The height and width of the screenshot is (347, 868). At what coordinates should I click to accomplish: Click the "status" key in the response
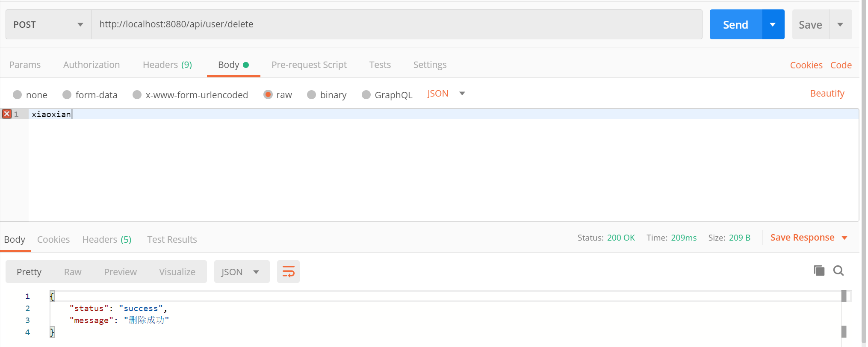[89, 308]
